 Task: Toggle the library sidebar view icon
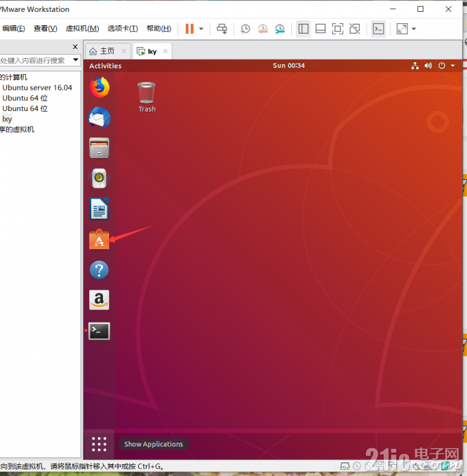click(303, 29)
